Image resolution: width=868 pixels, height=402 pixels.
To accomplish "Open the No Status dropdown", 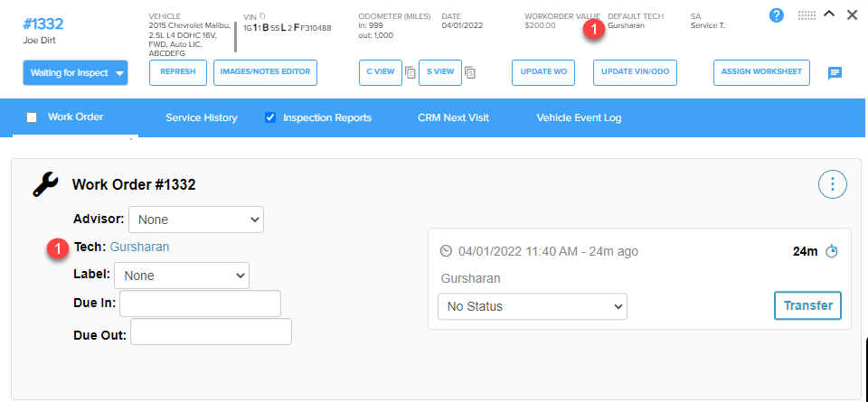I will coord(533,306).
